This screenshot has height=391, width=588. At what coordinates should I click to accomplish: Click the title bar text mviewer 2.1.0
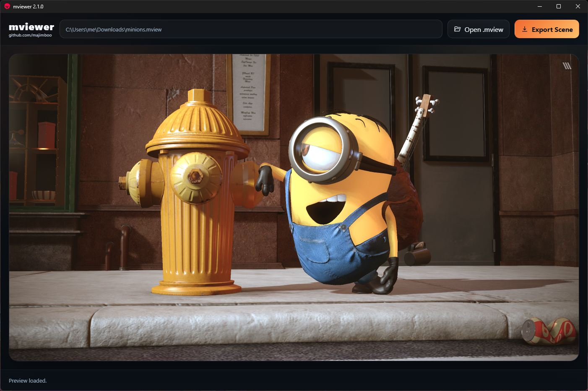28,6
